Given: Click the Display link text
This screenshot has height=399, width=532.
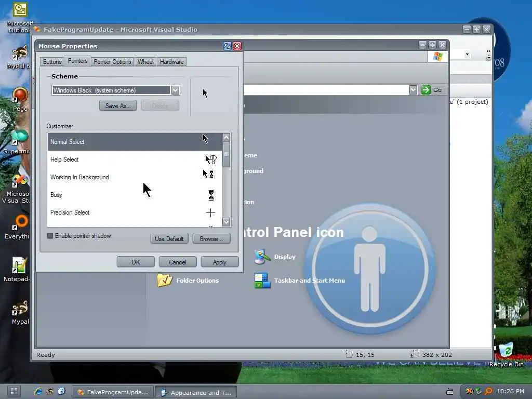Looking at the screenshot, I should click(x=285, y=257).
